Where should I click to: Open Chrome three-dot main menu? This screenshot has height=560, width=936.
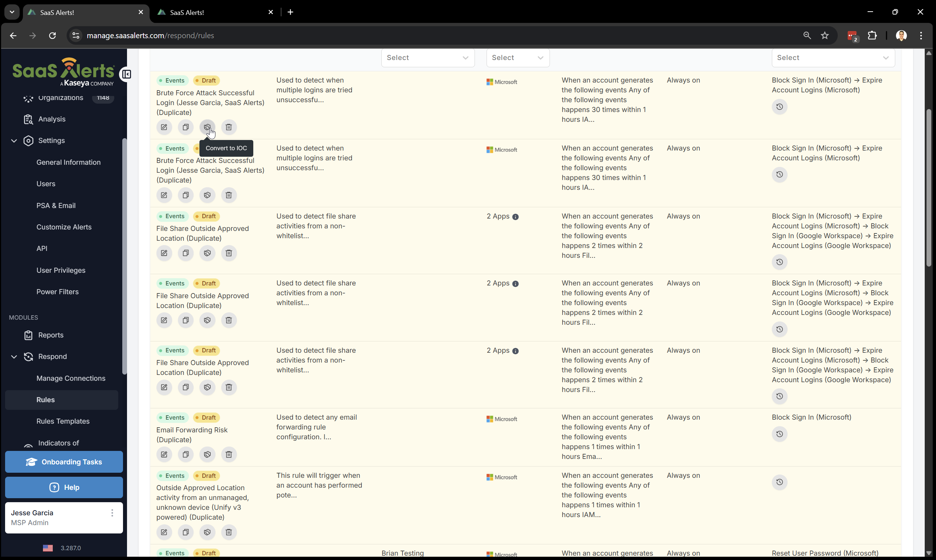[x=921, y=36]
